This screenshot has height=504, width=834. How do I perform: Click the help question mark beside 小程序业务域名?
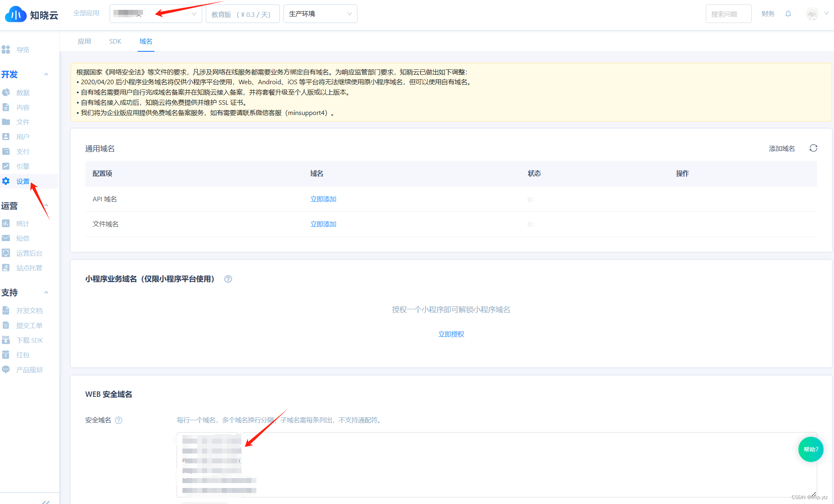pyautogui.click(x=228, y=279)
